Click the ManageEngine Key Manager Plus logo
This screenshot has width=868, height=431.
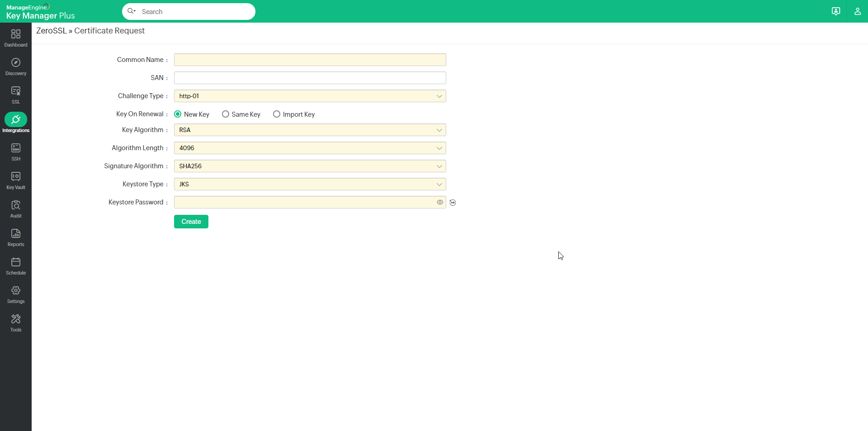40,12
